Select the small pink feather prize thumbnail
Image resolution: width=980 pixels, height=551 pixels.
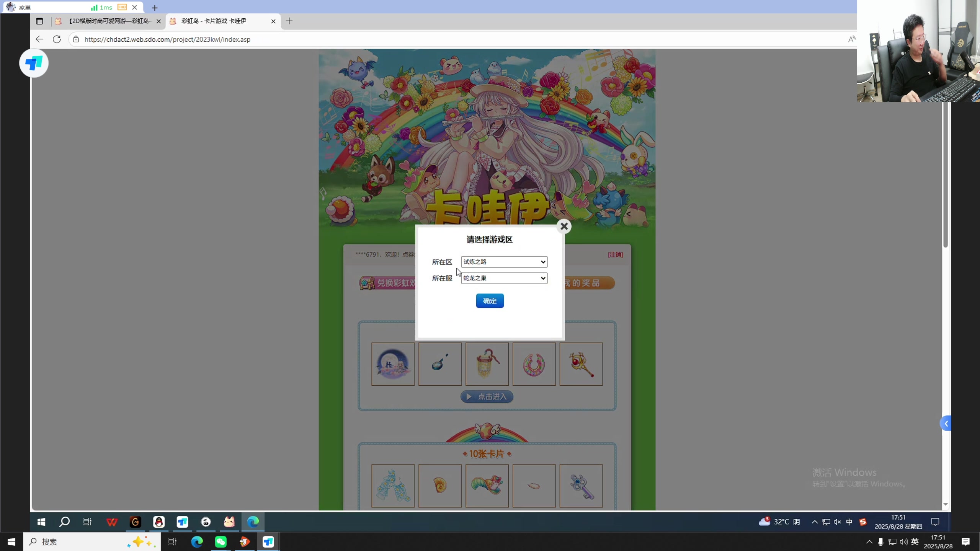(x=534, y=486)
